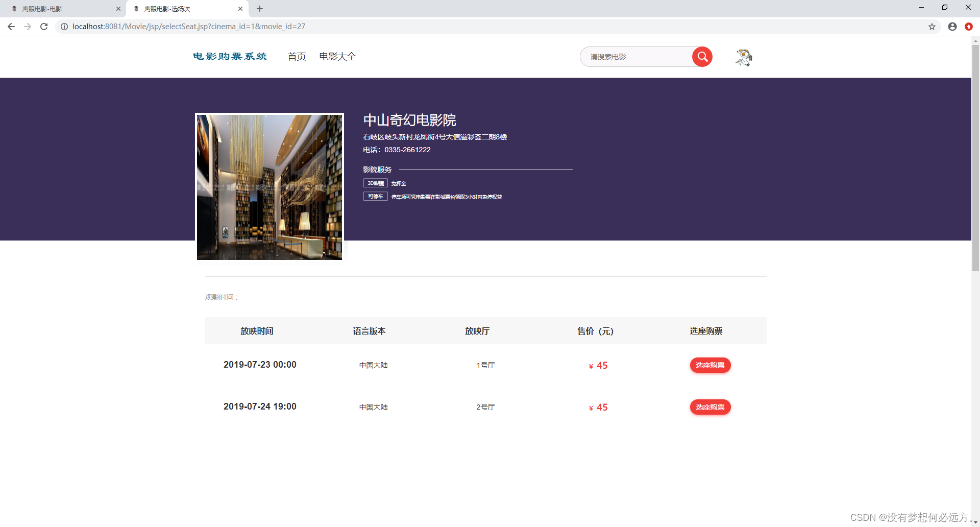The width and height of the screenshot is (980, 527).
Task: Click price ¥45 in 1号厅 row
Action: click(598, 366)
